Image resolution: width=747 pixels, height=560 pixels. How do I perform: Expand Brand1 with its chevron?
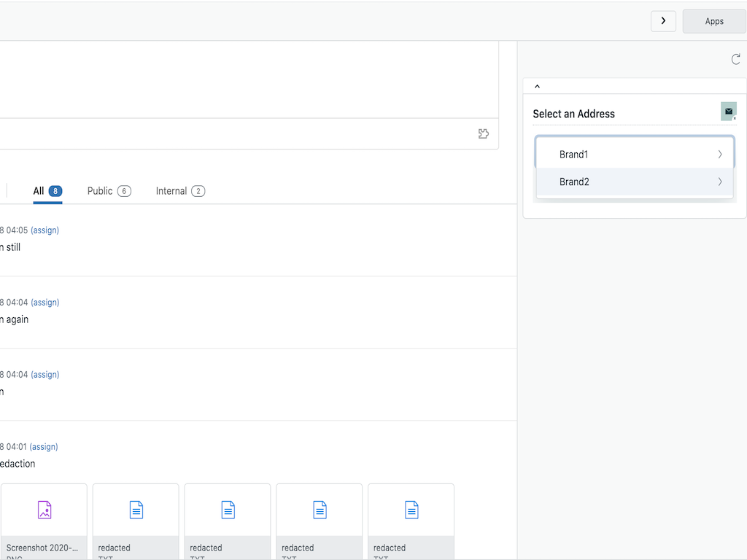(719, 154)
